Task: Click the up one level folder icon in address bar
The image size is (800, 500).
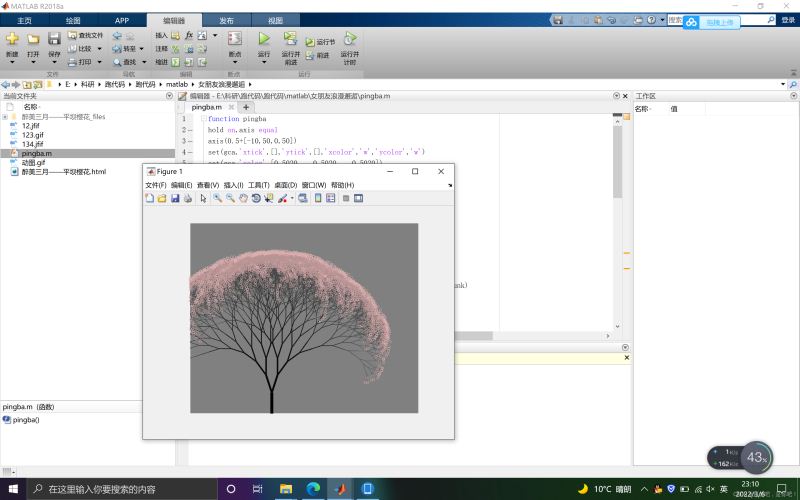Action: [x=27, y=84]
